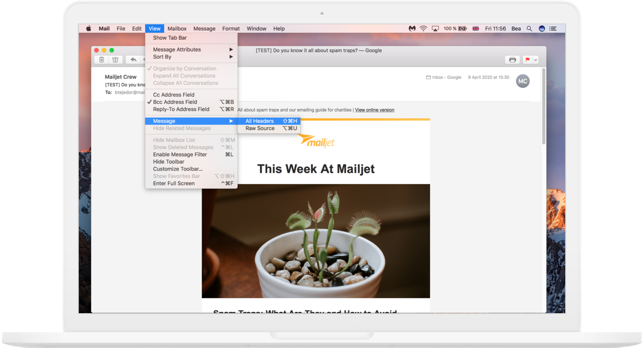Click the disabled Hide Related Messages item
Screen dimensions: 644x348
pos(191,128)
